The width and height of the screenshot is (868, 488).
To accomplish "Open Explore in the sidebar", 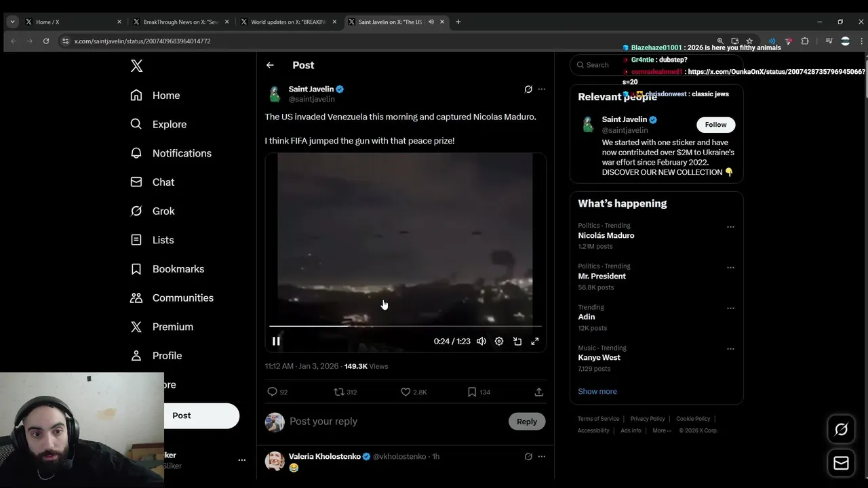I will point(158,124).
